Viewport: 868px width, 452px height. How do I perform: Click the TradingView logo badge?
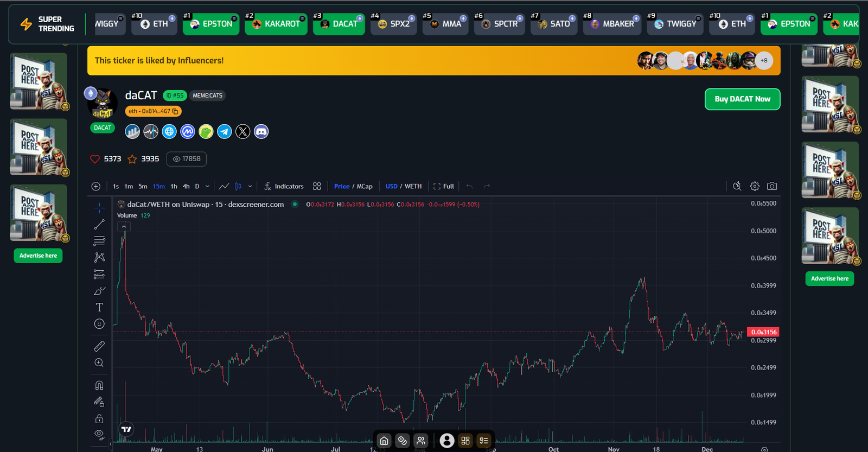pyautogui.click(x=126, y=429)
